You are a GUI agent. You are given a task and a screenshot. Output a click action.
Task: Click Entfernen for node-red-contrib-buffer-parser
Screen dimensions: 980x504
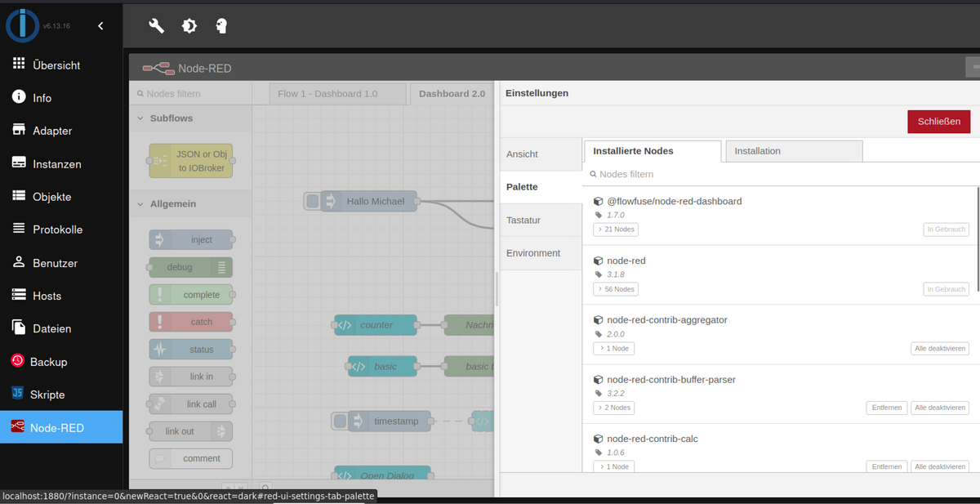coord(887,408)
